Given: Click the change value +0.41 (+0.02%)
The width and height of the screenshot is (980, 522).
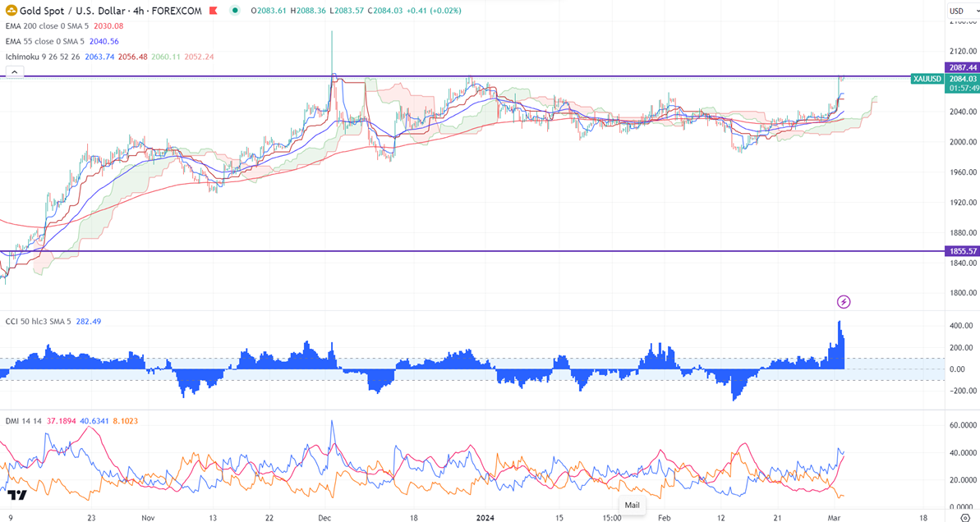Looking at the screenshot, I should (x=434, y=11).
